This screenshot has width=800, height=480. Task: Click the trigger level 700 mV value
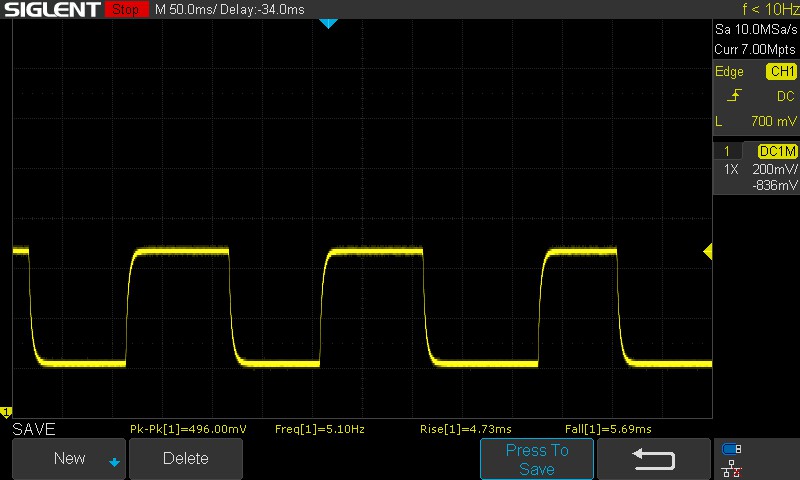point(773,121)
